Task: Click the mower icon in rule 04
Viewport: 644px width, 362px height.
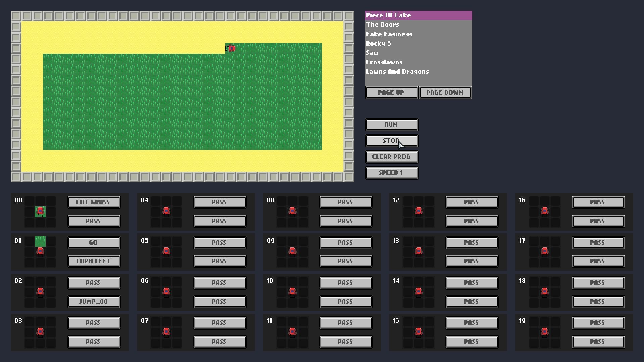Action: coord(166,212)
